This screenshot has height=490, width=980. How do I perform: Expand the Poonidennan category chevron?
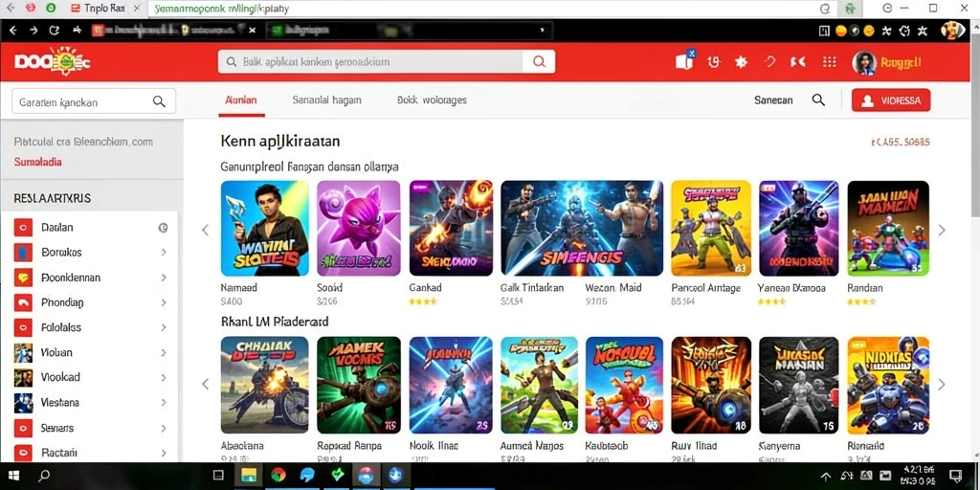tap(163, 278)
